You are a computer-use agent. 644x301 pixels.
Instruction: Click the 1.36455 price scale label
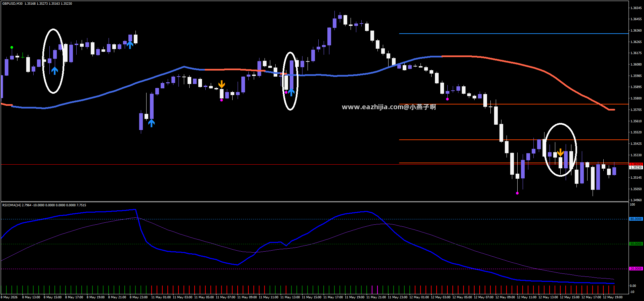pyautogui.click(x=636, y=19)
